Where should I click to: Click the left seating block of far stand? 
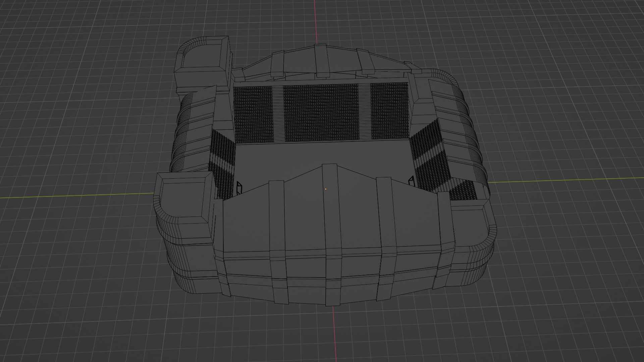253,114
